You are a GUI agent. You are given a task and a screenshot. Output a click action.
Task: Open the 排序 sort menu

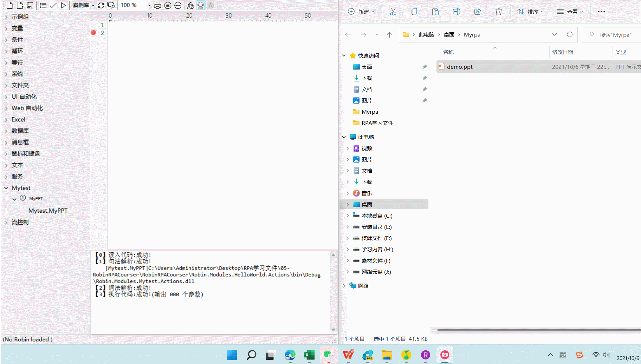pos(531,12)
